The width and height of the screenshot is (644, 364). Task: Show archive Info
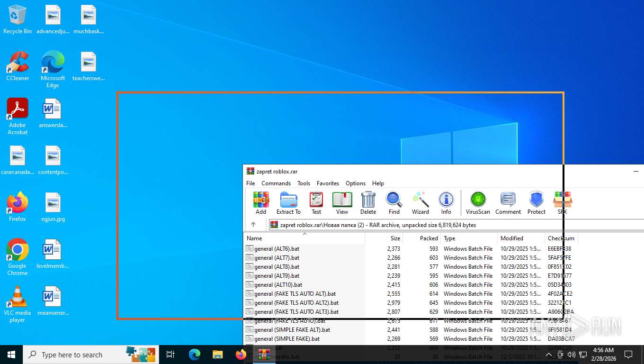tap(446, 203)
